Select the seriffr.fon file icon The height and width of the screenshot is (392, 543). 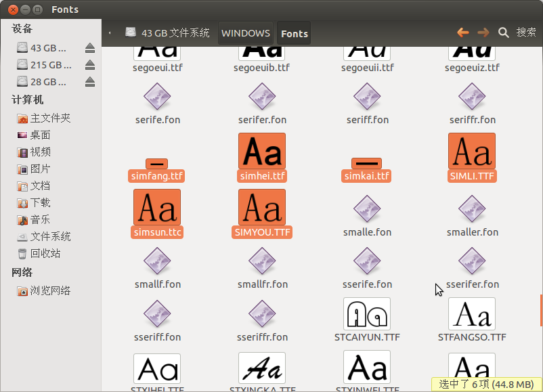pyautogui.click(x=472, y=96)
